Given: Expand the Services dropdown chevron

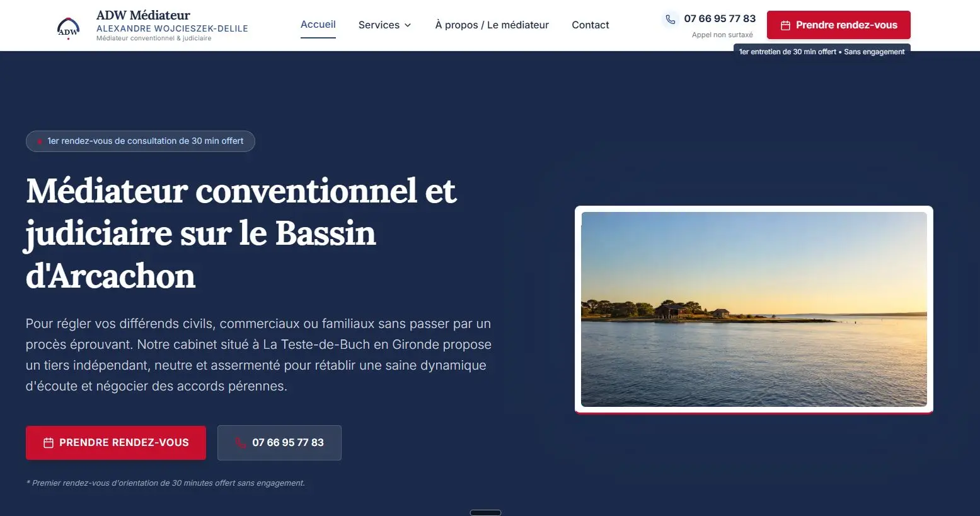Looking at the screenshot, I should tap(408, 25).
